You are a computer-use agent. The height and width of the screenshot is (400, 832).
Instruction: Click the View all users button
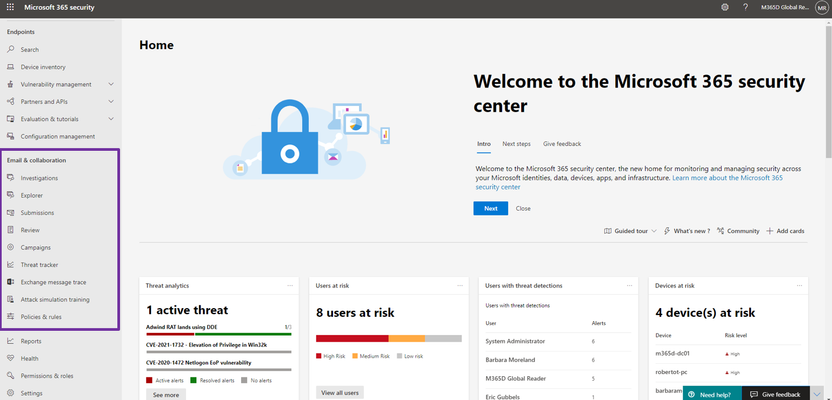(x=340, y=393)
